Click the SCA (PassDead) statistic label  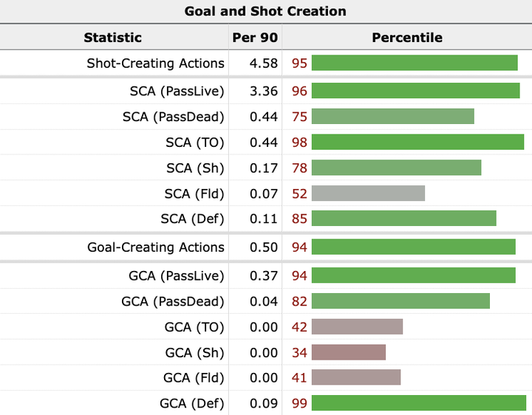coord(174,117)
